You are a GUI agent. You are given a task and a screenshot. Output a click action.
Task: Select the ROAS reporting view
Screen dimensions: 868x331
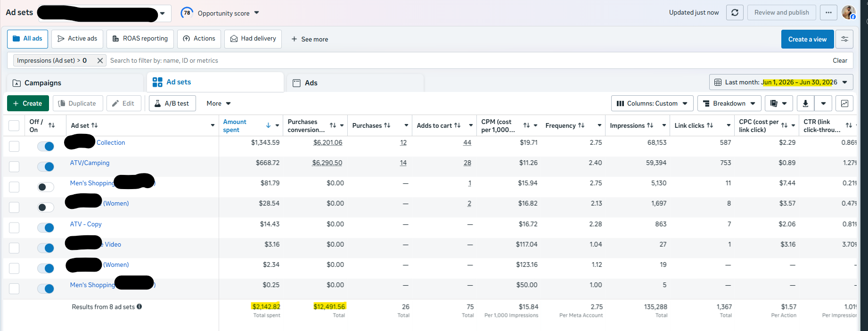(x=140, y=39)
